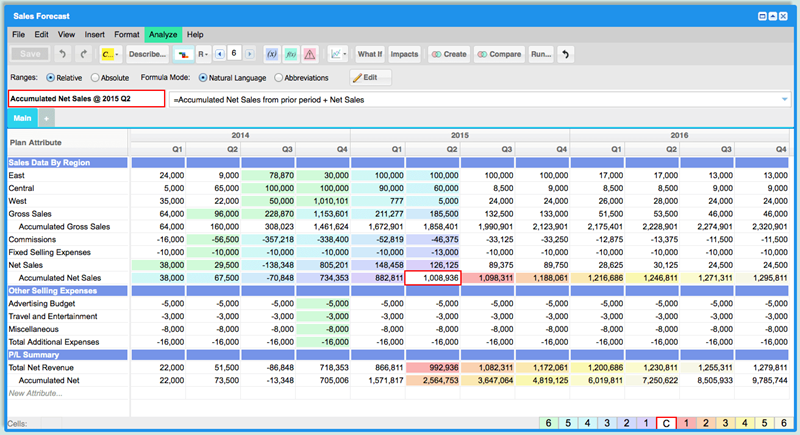800x435 pixels.
Task: Click the undo arrow in toolbar
Action: coord(63,54)
